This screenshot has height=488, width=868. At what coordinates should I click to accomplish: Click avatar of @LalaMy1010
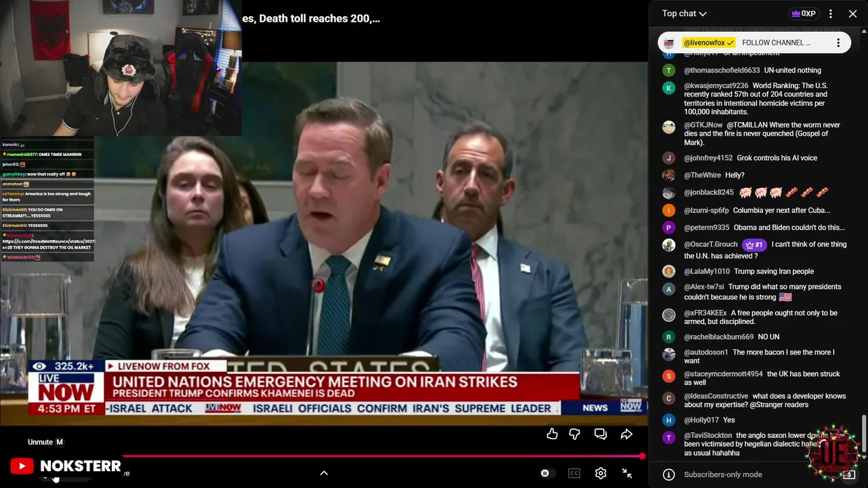tap(669, 272)
